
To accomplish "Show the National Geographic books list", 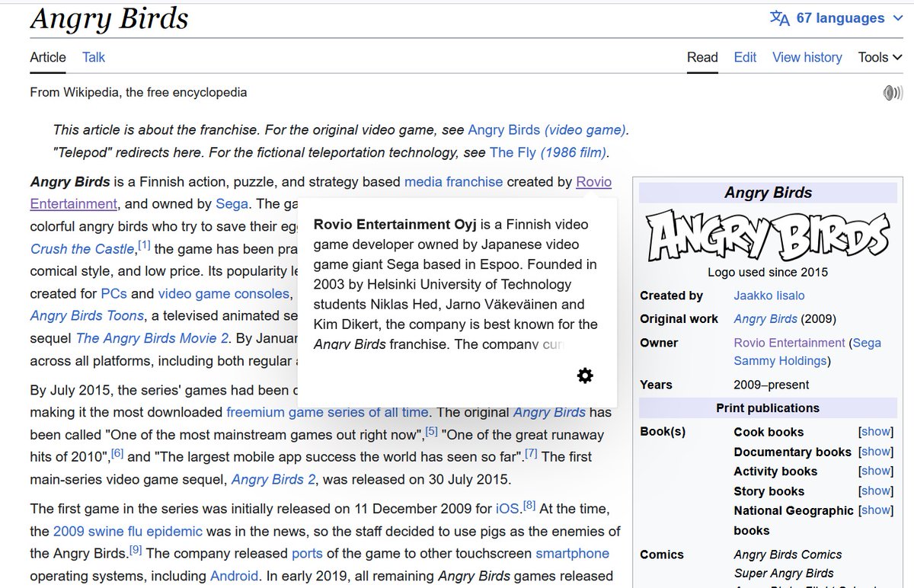I will coord(876,510).
